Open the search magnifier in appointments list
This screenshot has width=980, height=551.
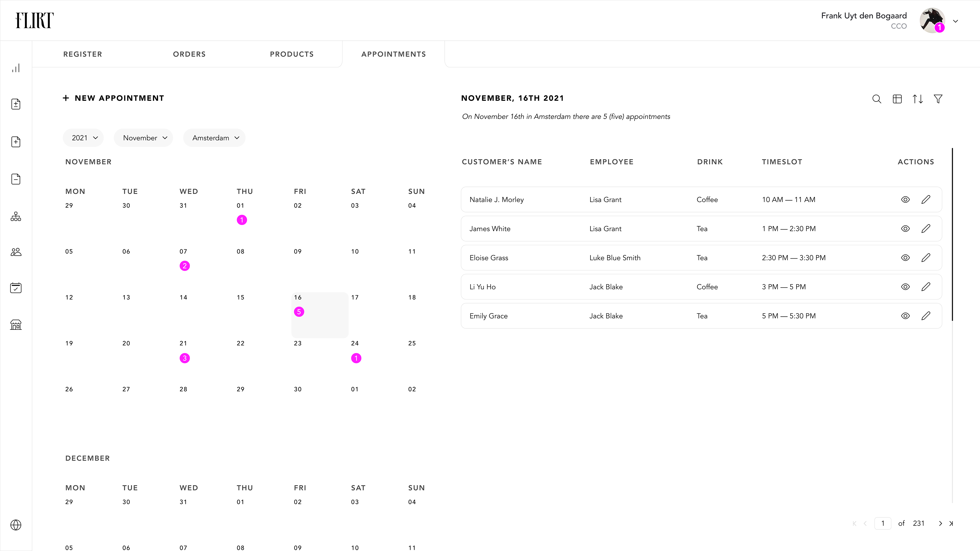877,99
